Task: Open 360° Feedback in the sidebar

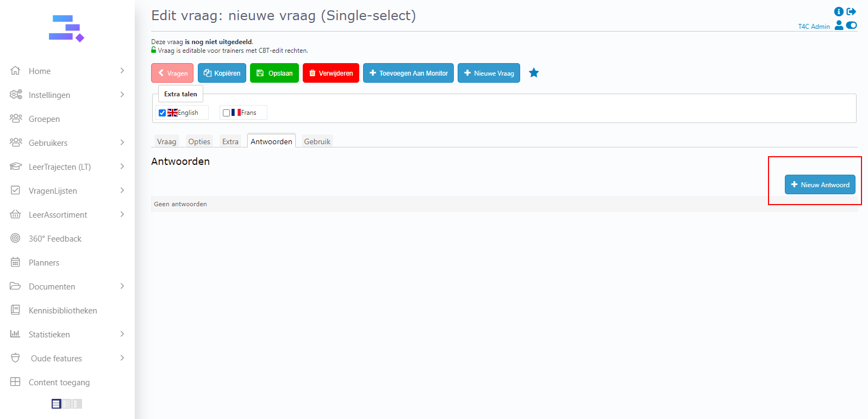Action: [x=55, y=239]
